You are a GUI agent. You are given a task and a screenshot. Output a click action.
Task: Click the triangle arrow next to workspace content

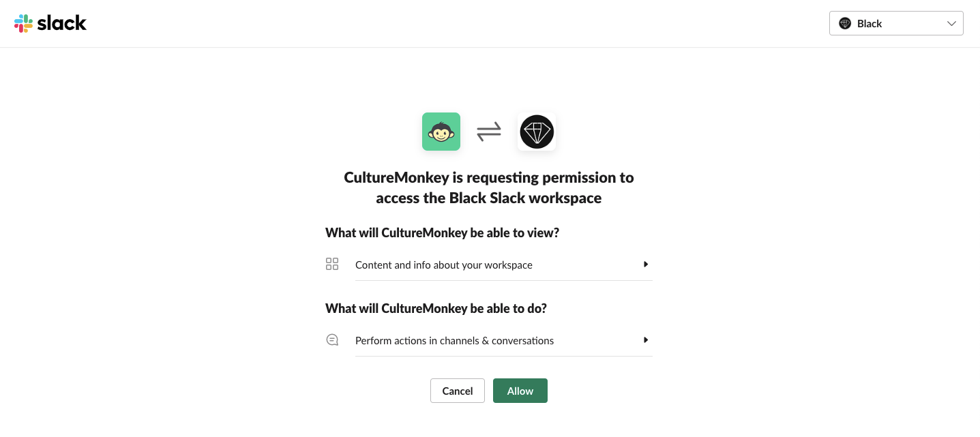point(646,265)
